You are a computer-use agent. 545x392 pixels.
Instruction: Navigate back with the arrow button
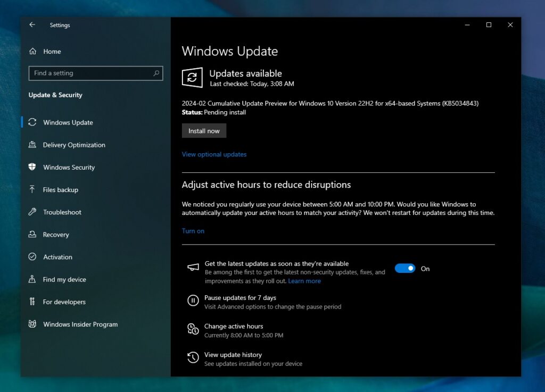click(32, 24)
